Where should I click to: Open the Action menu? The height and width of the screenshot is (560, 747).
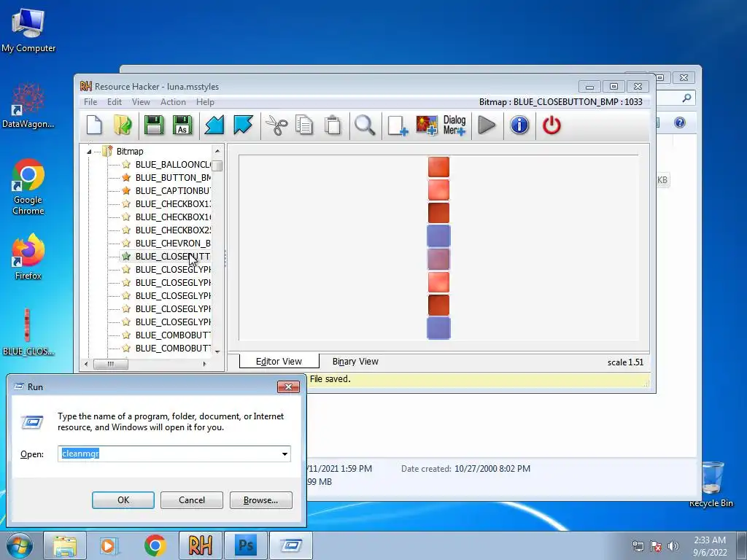(x=173, y=102)
